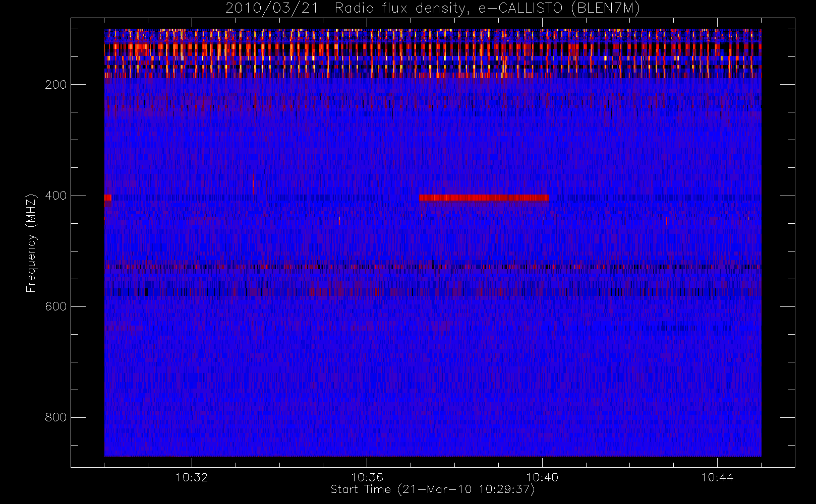Click the 10:36 time tick label
The width and height of the screenshot is (816, 504).
pos(367,477)
